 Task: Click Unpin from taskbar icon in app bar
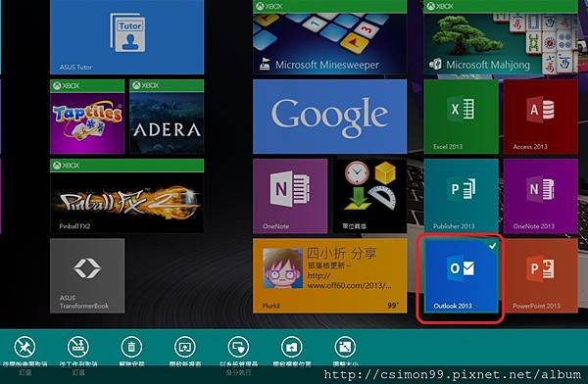pyautogui.click(x=78, y=347)
